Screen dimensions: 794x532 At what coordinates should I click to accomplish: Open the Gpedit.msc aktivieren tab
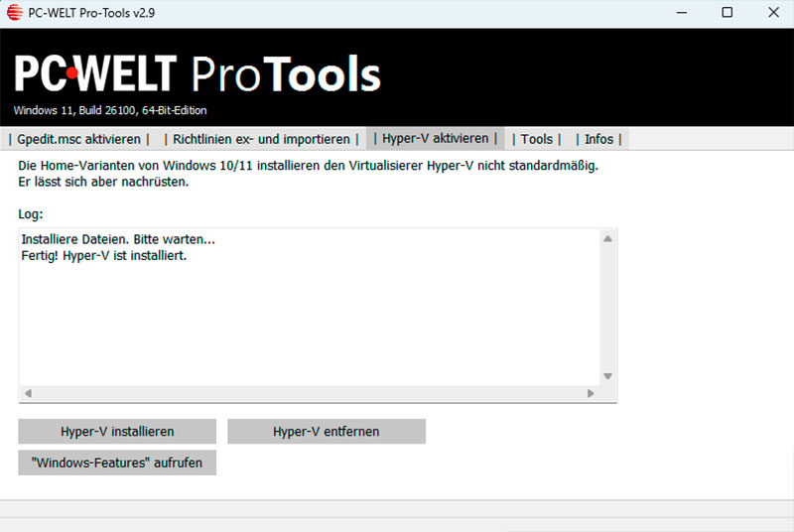click(x=79, y=139)
